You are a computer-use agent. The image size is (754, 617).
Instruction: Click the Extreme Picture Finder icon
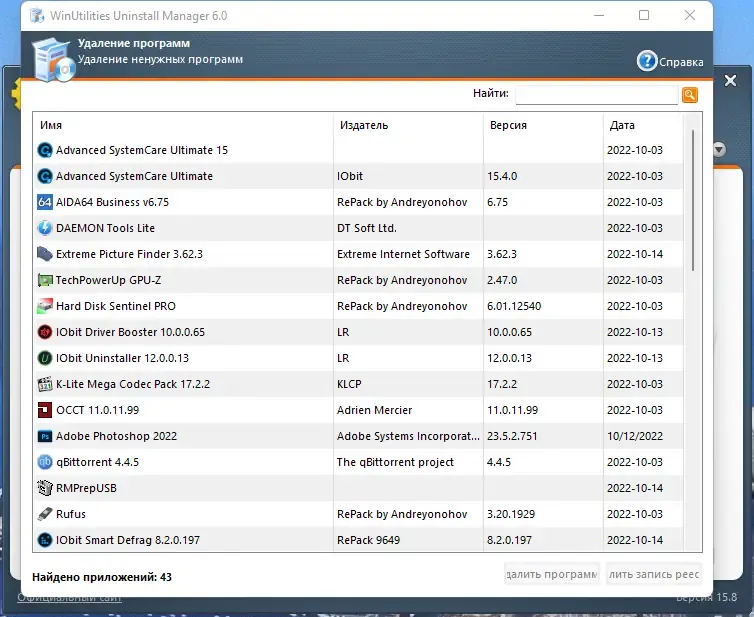[x=45, y=254]
